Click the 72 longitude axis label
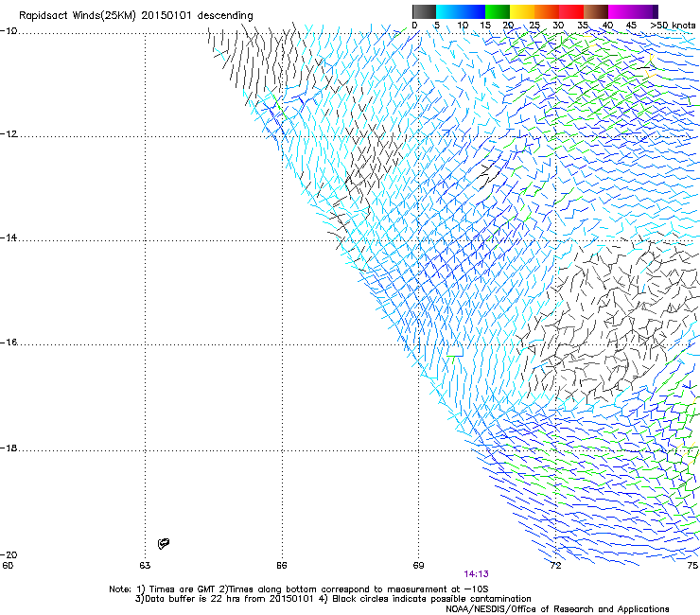 (555, 565)
